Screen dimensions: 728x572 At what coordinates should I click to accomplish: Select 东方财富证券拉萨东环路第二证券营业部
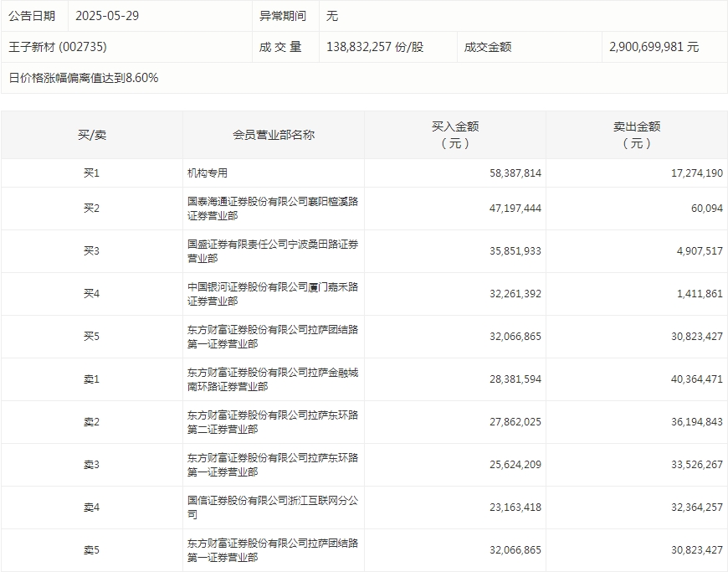[273, 422]
